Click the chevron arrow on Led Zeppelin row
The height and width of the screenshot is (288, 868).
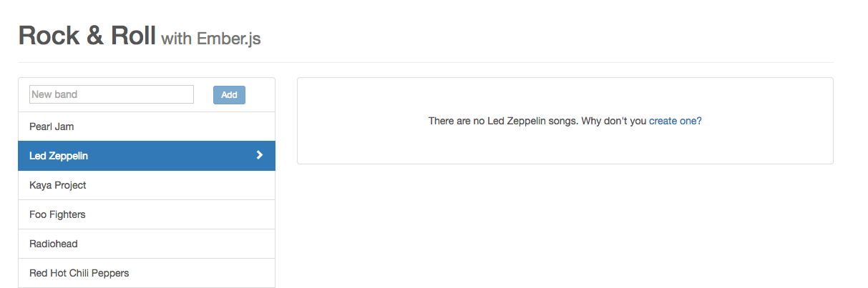pos(260,155)
